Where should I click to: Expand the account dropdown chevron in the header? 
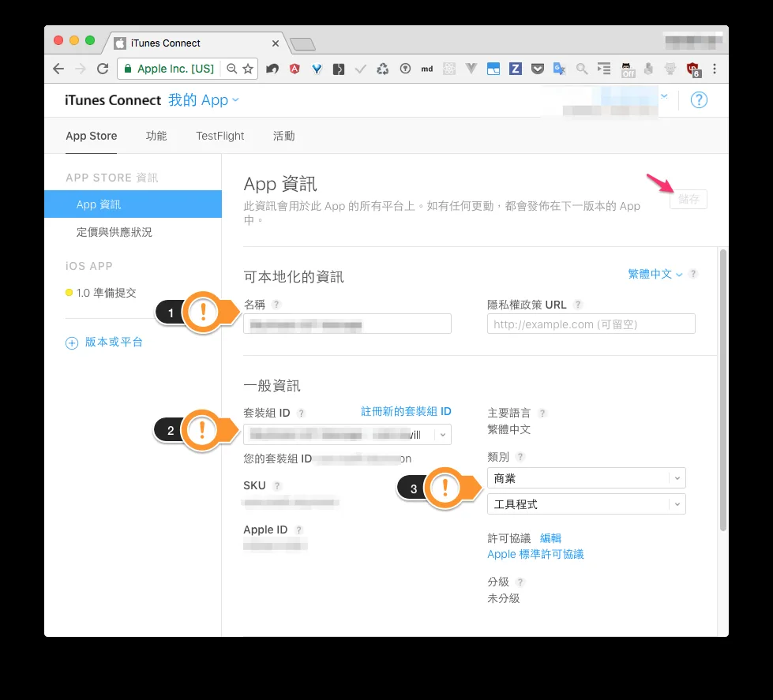point(664,96)
